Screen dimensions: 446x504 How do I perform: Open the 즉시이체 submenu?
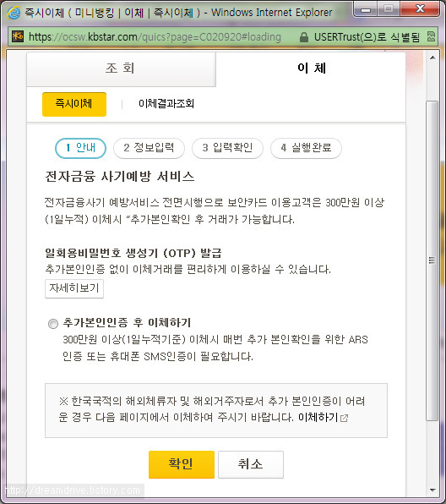coord(74,104)
